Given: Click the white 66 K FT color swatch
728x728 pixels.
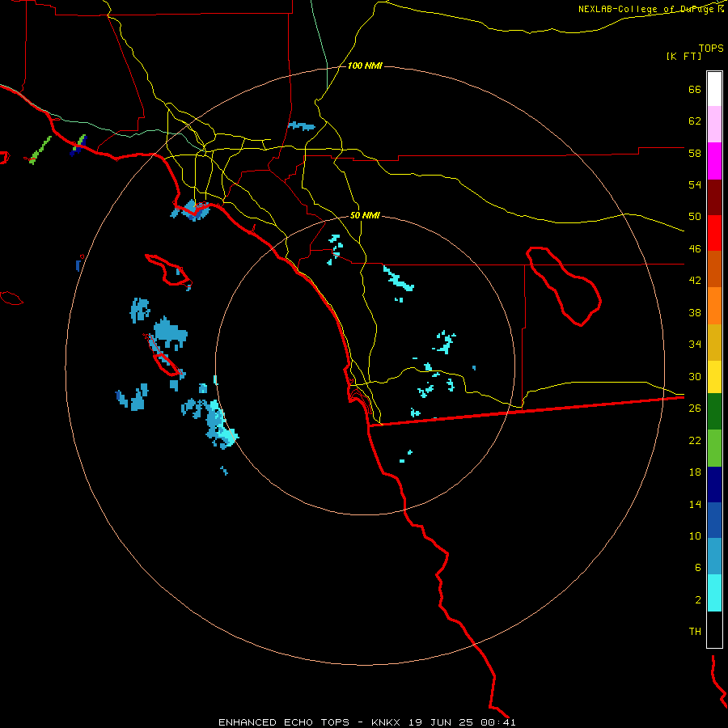Looking at the screenshot, I should 714,89.
